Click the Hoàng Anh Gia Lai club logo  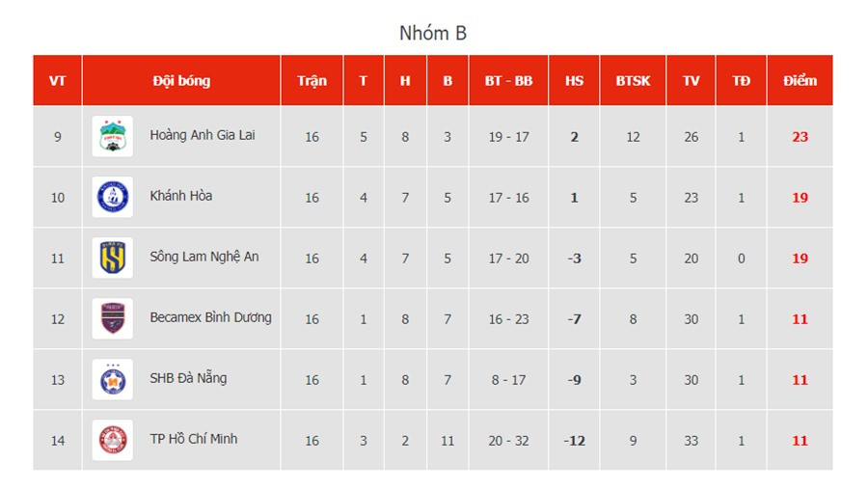(112, 137)
